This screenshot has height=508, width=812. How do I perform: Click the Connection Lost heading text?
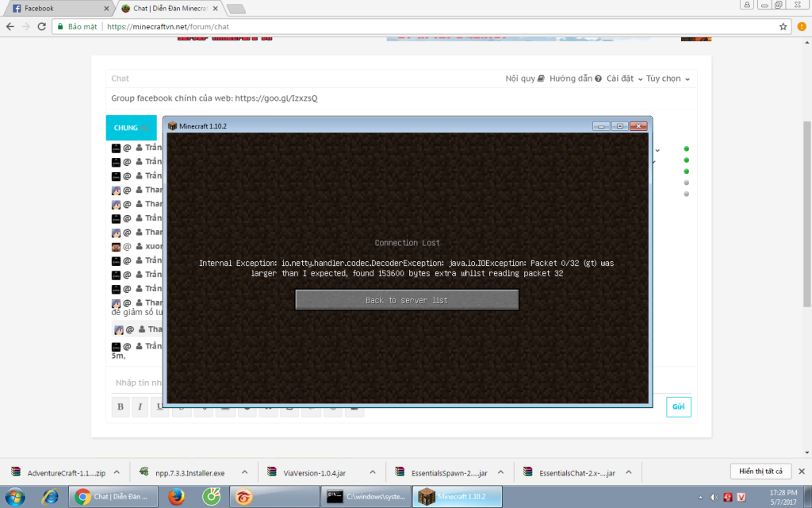(x=407, y=243)
